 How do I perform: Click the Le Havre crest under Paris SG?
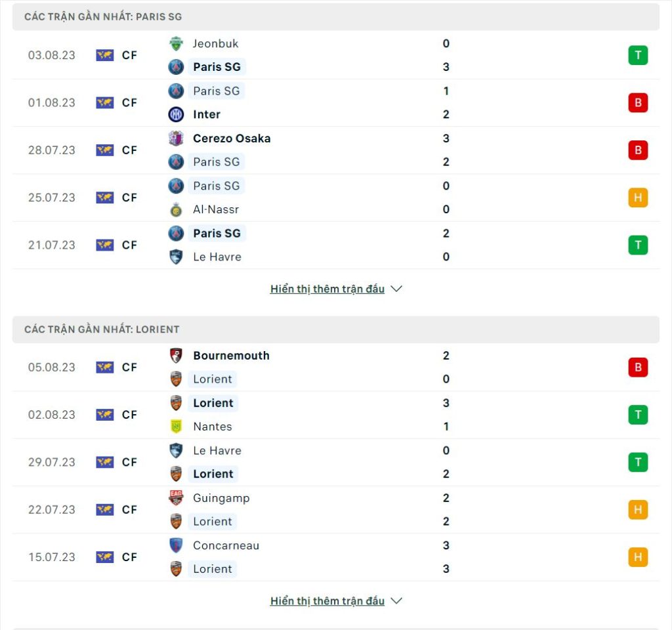(x=176, y=257)
